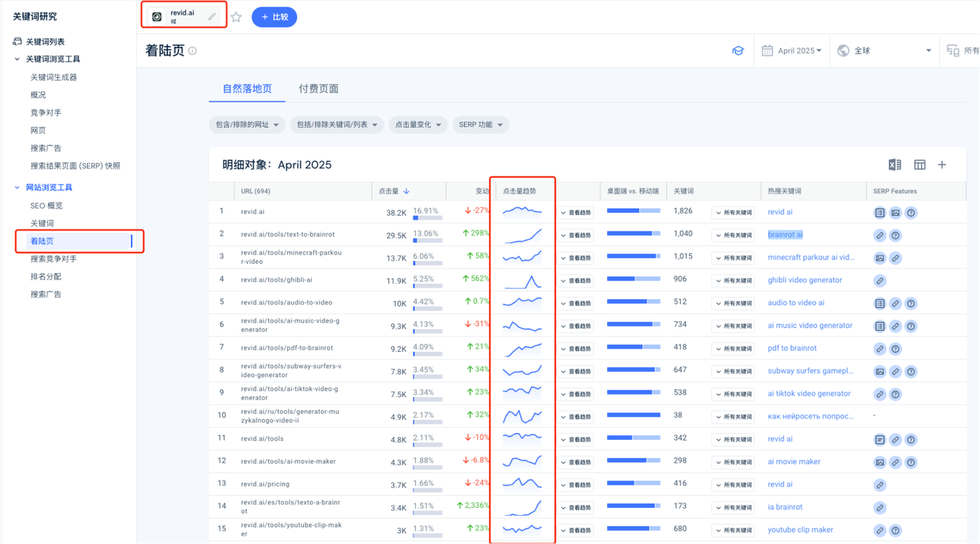Click the pencil edit icon beside revid.ai
The height and width of the screenshot is (544, 980).
(212, 16)
